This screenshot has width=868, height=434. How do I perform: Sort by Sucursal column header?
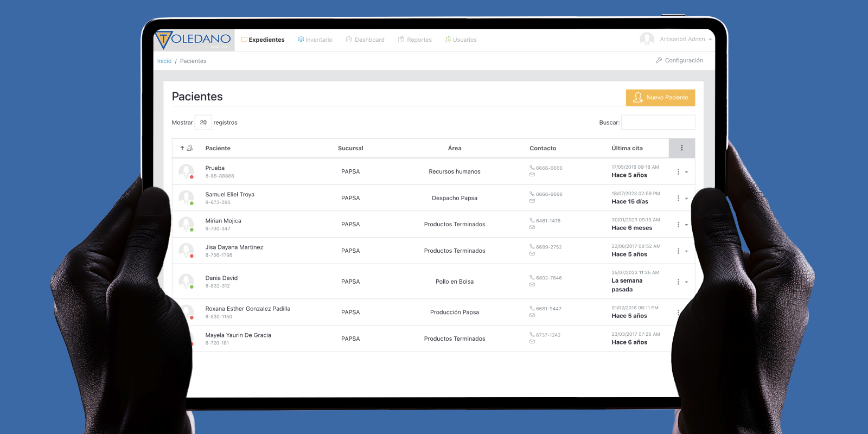click(x=350, y=148)
